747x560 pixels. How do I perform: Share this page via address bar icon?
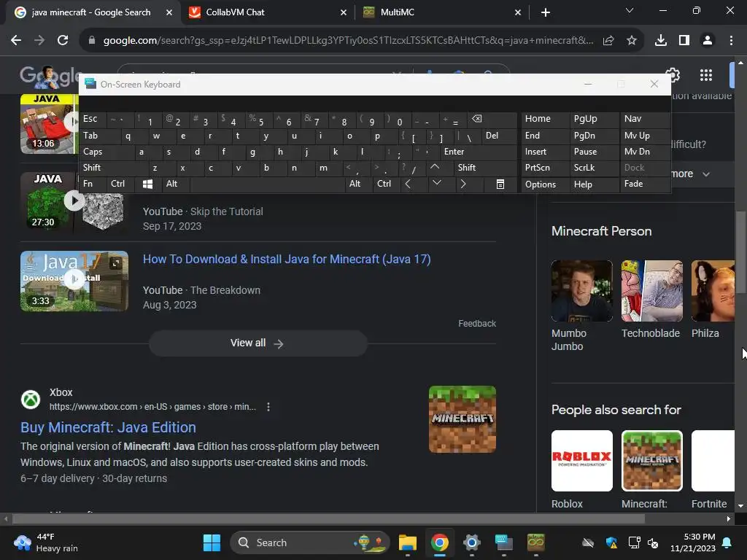[608, 41]
